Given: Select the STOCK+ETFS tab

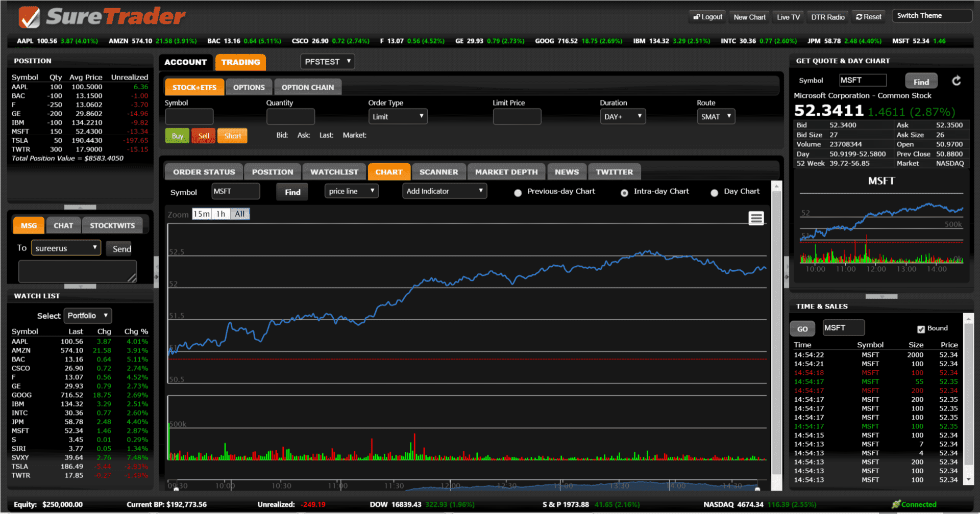Looking at the screenshot, I should coord(194,87).
